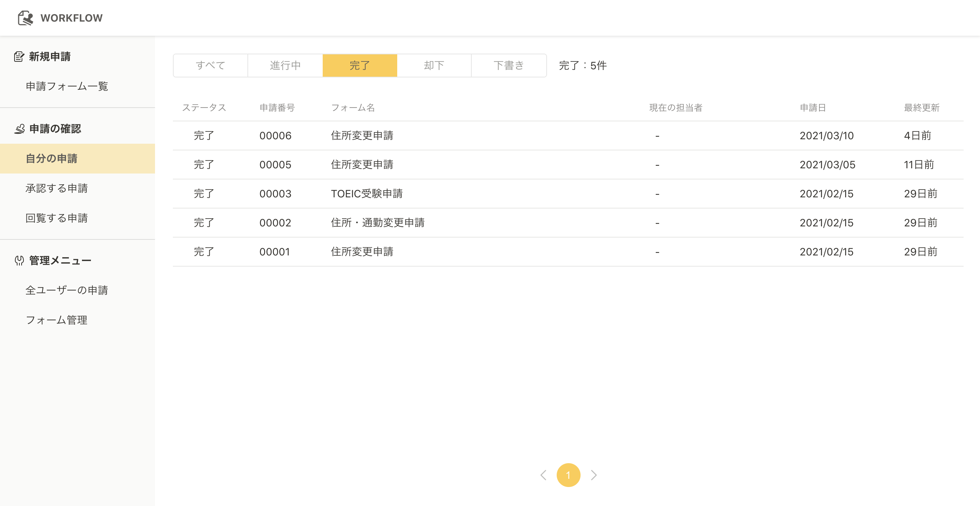
Task: Open the TOEIC受験申請 row 00003
Action: 366,194
